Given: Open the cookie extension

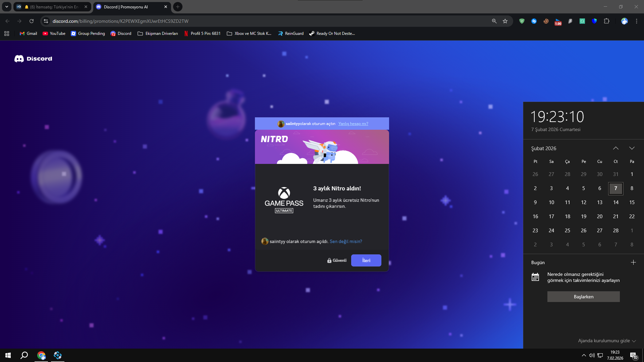Looking at the screenshot, I should (x=546, y=21).
